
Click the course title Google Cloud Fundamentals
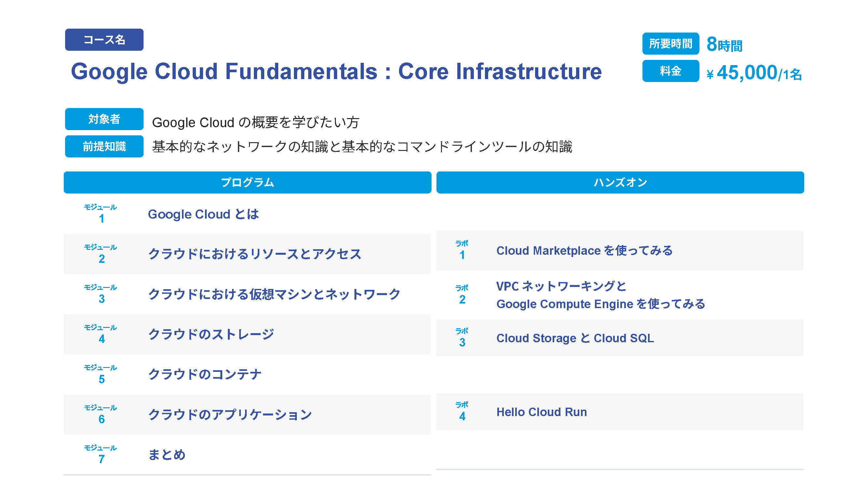336,71
